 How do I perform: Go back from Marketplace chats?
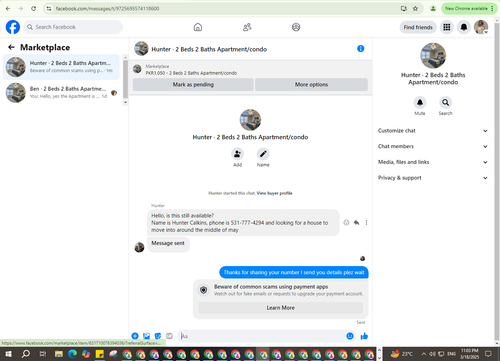click(11, 47)
